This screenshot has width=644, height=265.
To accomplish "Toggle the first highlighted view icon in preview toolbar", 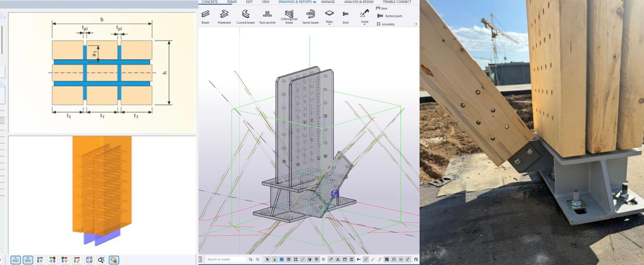I will coord(15,260).
